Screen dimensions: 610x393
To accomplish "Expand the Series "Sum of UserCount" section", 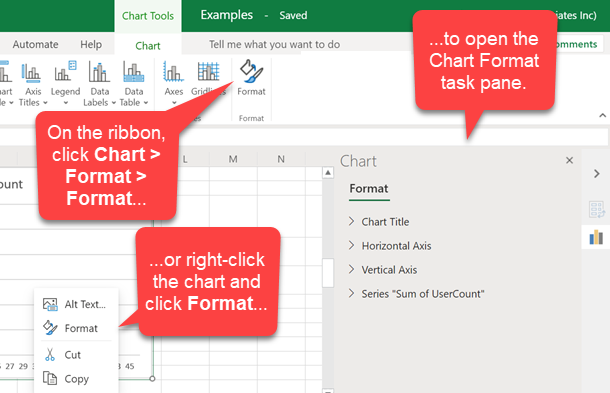I will (417, 294).
